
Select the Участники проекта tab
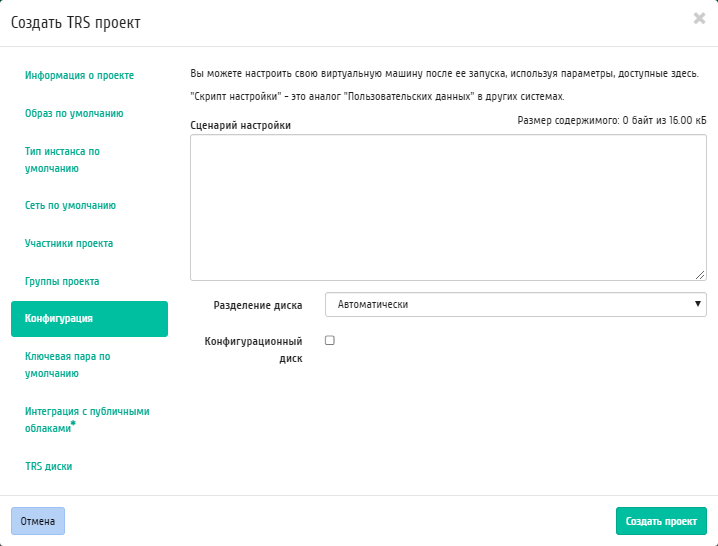point(69,244)
